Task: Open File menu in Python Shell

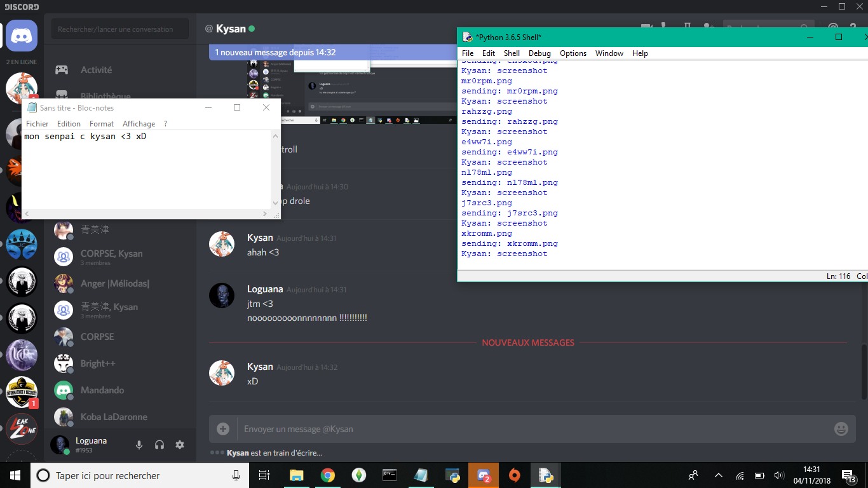Action: click(x=468, y=53)
